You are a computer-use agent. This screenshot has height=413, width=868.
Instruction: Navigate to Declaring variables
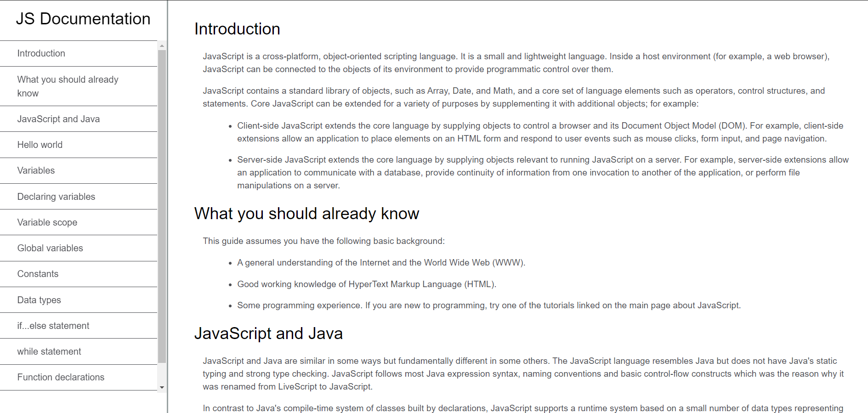coord(56,197)
